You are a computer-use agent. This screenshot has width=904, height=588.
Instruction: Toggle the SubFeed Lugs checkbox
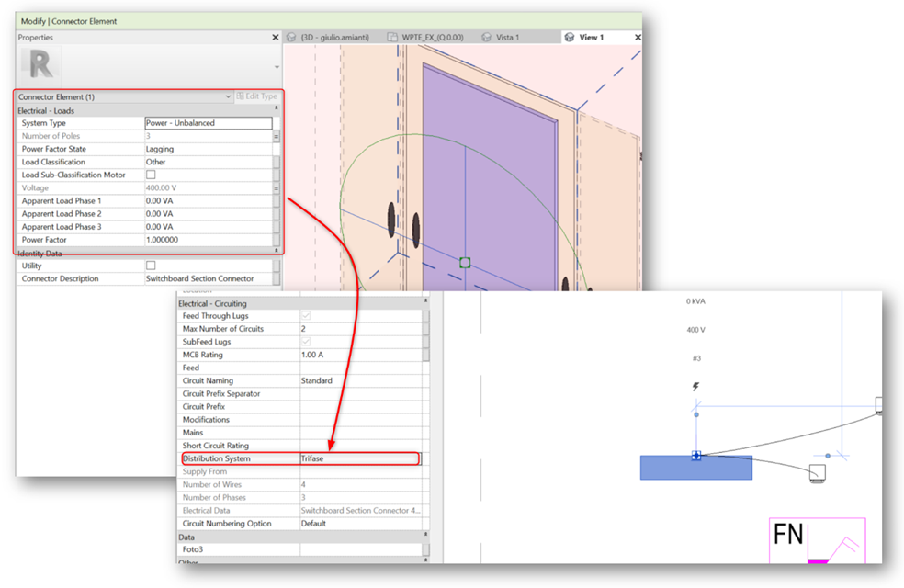(304, 341)
